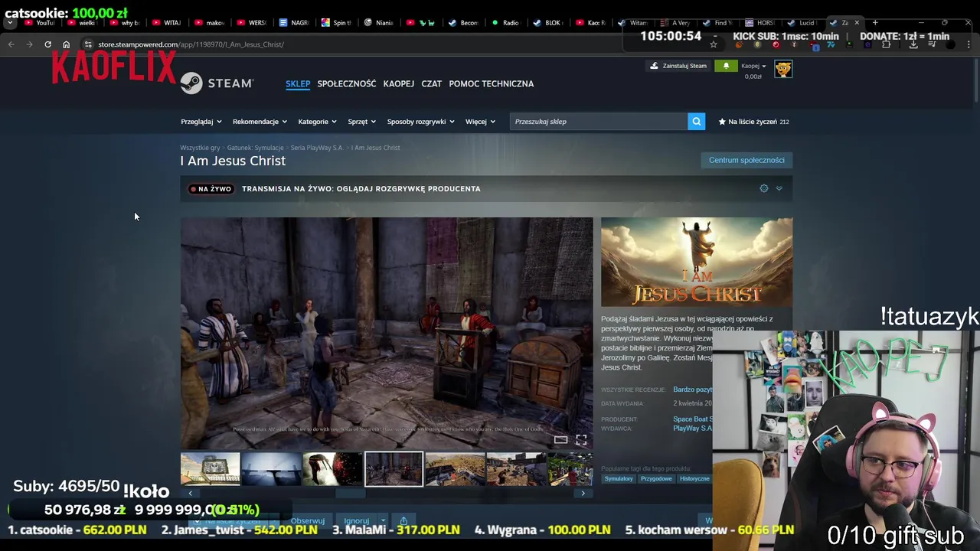Toggle theater mode on media player
Screen dimensions: 980x551
[x=560, y=439]
